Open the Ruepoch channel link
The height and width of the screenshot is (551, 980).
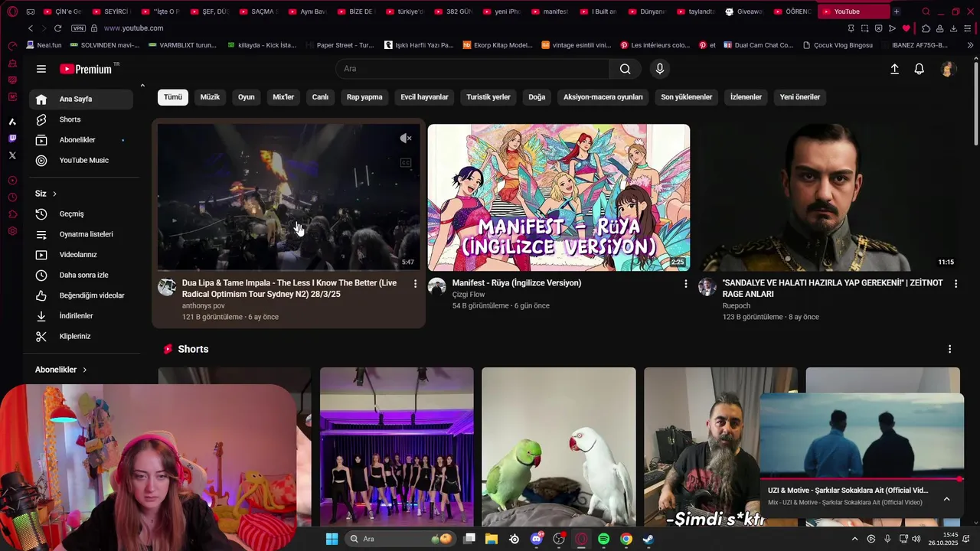pos(737,306)
